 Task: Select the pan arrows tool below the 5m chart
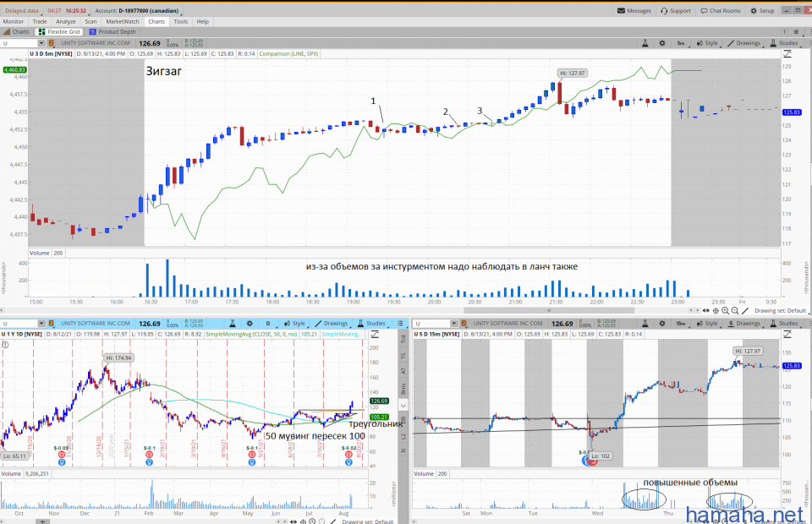point(705,311)
